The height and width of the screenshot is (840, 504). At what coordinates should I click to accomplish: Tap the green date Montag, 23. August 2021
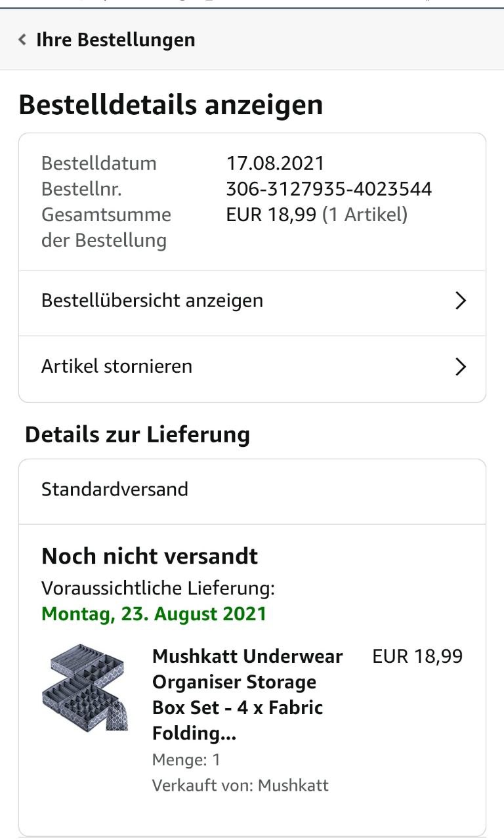coord(154,614)
